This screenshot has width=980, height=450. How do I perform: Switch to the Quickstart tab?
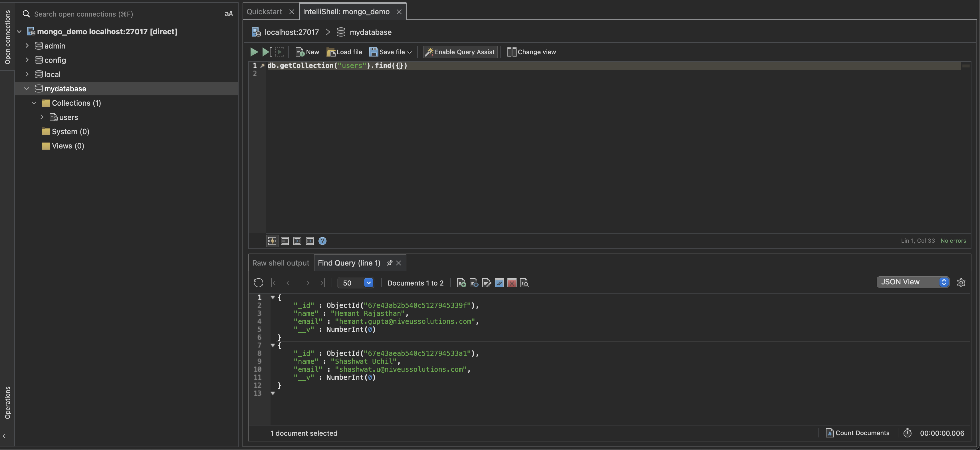(264, 12)
